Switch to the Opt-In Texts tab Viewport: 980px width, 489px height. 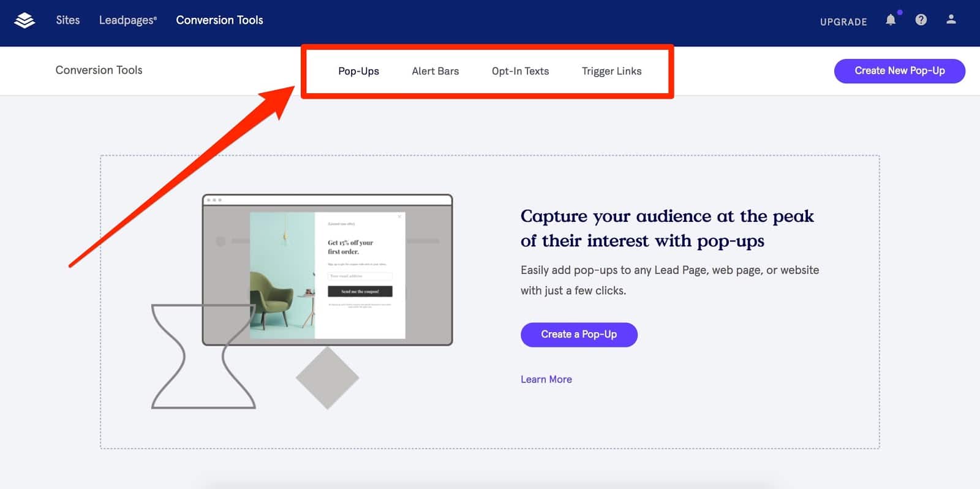point(521,71)
